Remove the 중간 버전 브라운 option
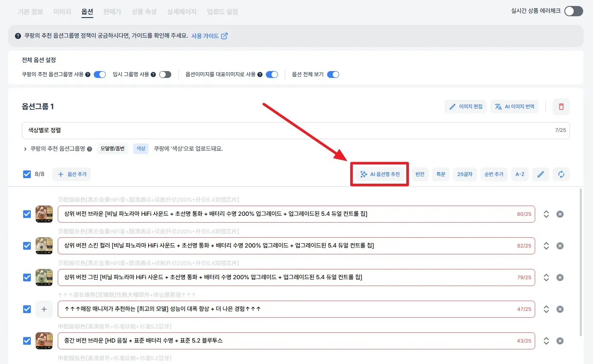This screenshot has height=364, width=593. pyautogui.click(x=560, y=341)
